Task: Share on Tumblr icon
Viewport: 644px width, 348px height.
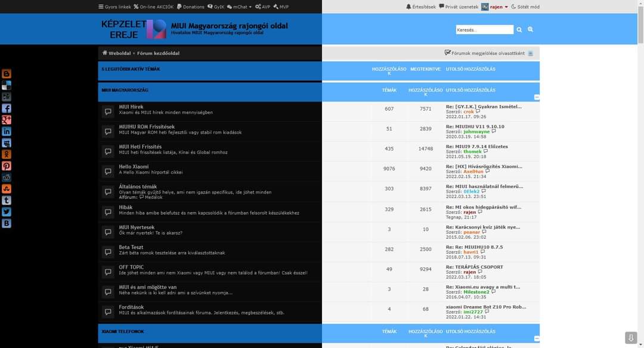Action: point(6,201)
